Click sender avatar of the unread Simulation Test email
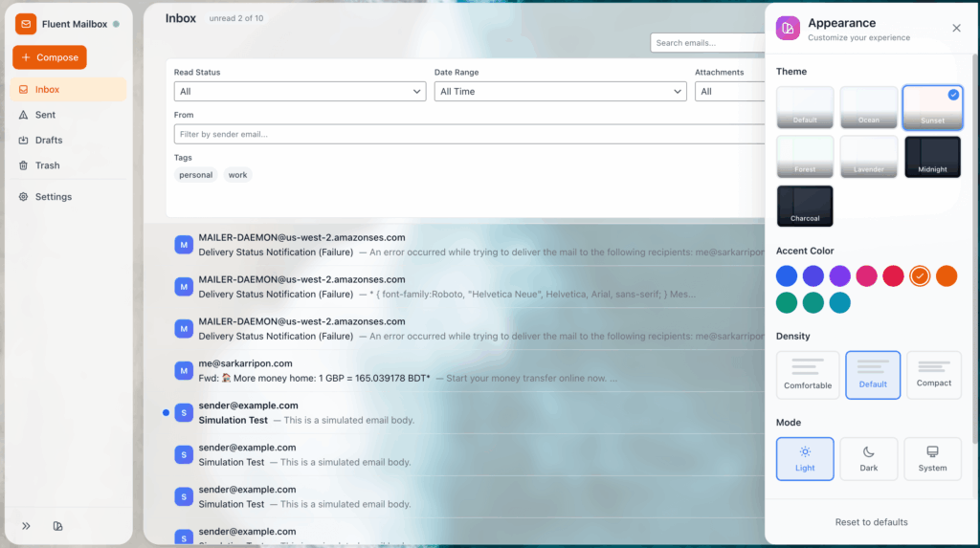The height and width of the screenshot is (548, 980). tap(184, 412)
